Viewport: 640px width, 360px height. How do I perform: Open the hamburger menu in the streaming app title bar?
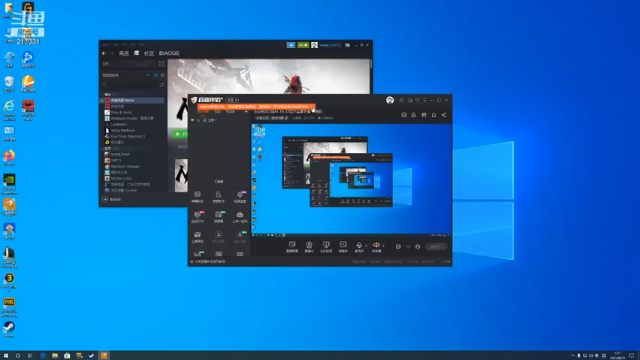424,100
